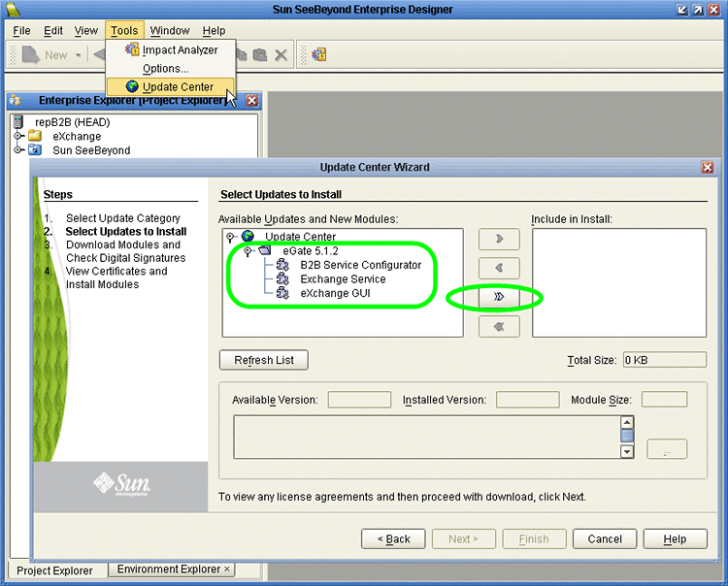Image resolution: width=728 pixels, height=586 pixels.
Task: Click the Total Size field
Action: 664,360
